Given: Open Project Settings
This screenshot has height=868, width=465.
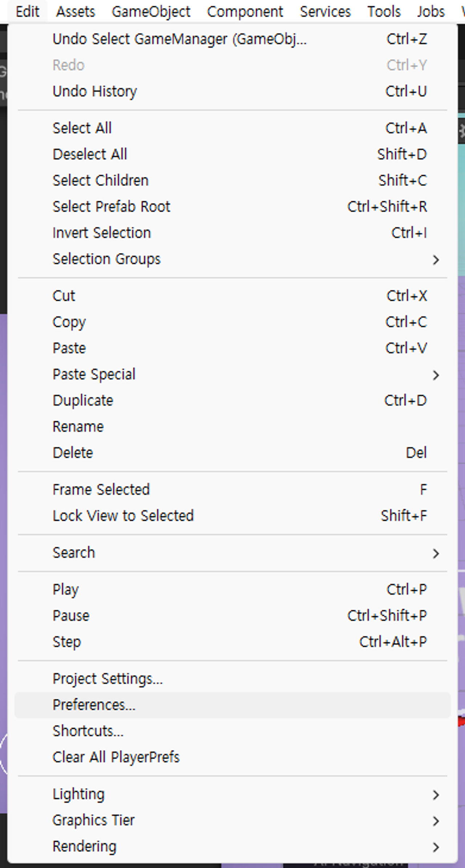Looking at the screenshot, I should pos(232,679).
